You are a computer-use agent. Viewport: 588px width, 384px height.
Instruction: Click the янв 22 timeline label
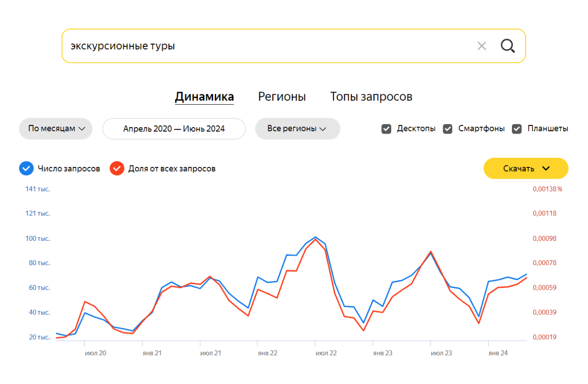268,353
